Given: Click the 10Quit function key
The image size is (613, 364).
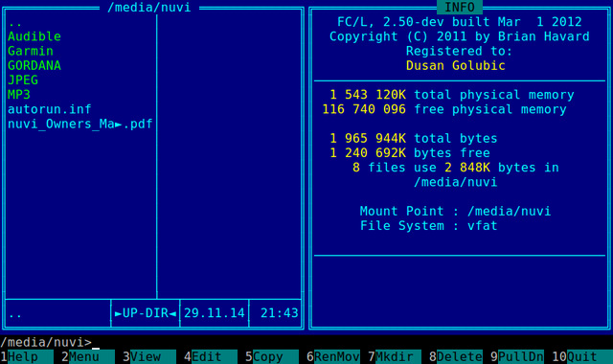Looking at the screenshot, I should coord(582,357).
